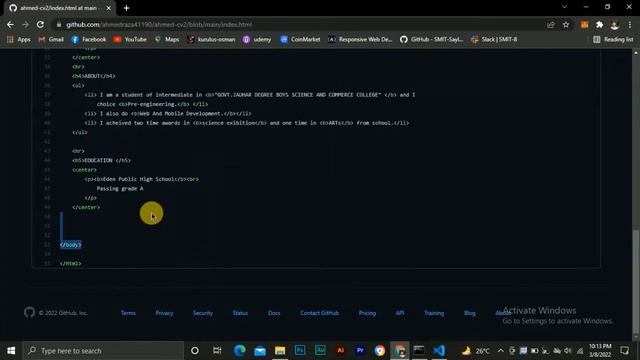640x360 pixels.
Task: Click the 'Passing grade A' code line
Action: click(120, 189)
